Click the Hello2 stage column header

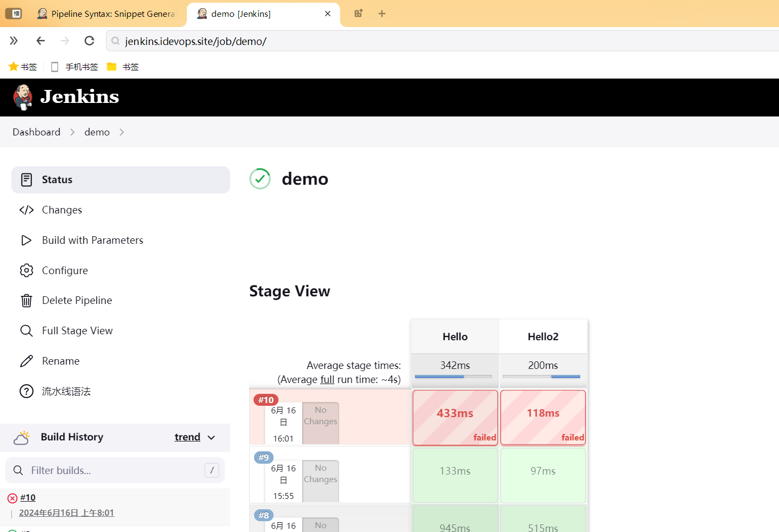click(x=543, y=336)
